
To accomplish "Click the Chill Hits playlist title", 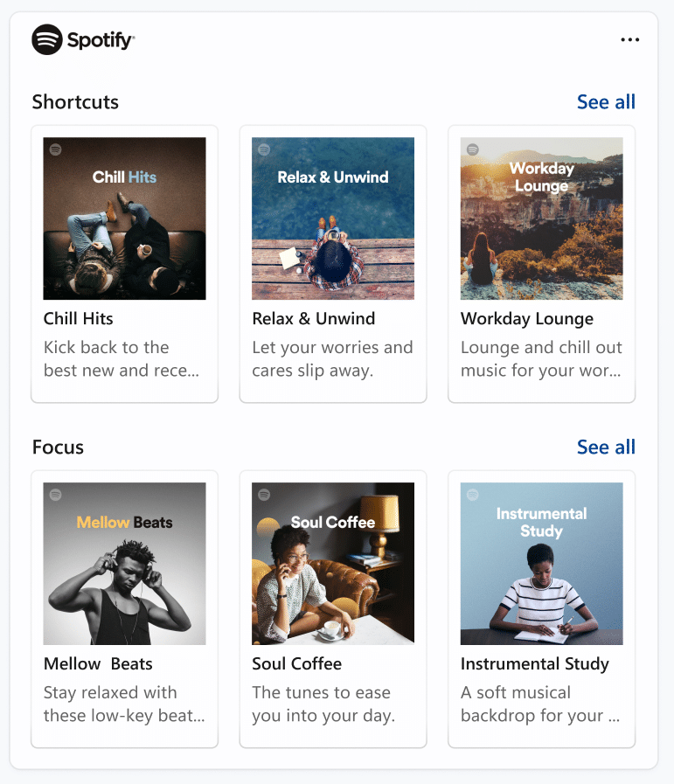I will point(79,319).
